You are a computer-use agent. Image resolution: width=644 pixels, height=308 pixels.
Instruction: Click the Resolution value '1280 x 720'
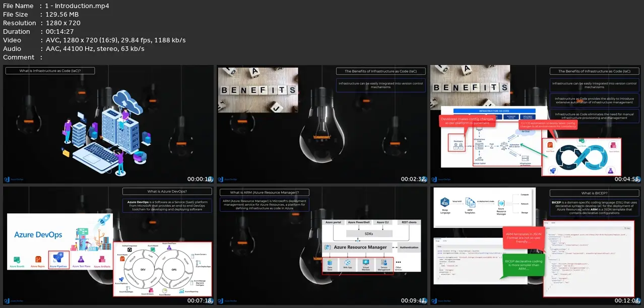point(63,23)
